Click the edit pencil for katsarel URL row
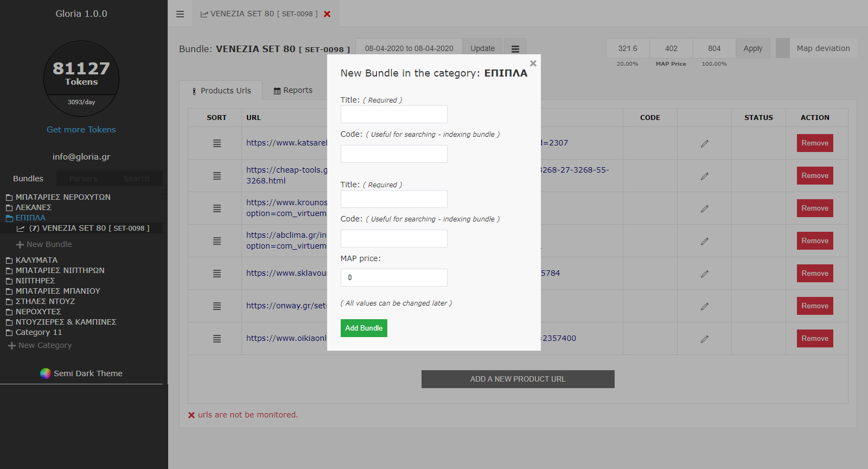The image size is (868, 469). [x=704, y=144]
